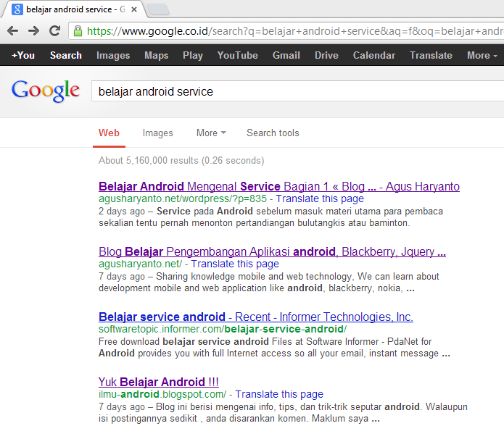Go back with the browser back arrow

[x=12, y=31]
